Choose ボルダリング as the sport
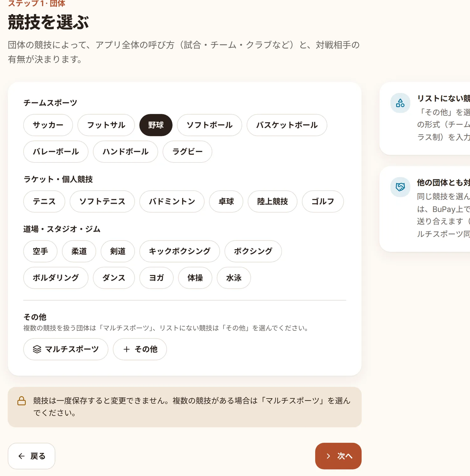The height and width of the screenshot is (476, 470). point(56,278)
